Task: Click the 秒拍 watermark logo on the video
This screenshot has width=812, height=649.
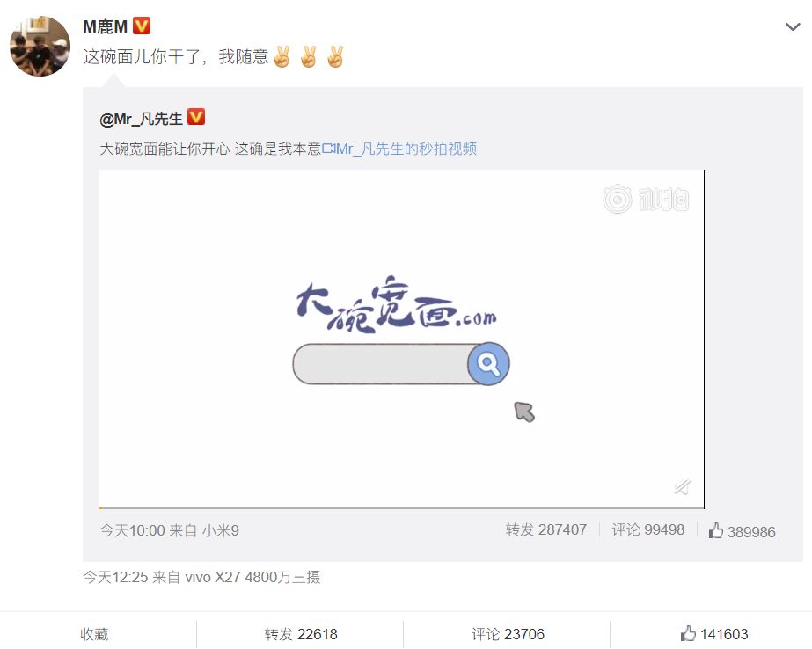Action: coord(646,200)
